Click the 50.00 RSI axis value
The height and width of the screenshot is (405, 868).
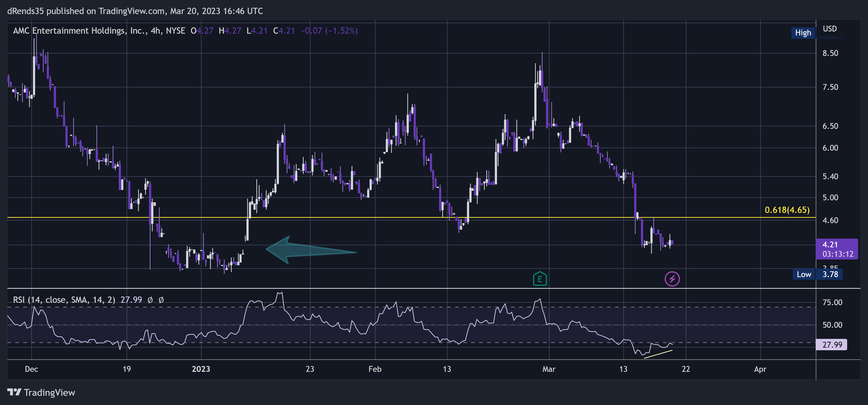[832, 325]
